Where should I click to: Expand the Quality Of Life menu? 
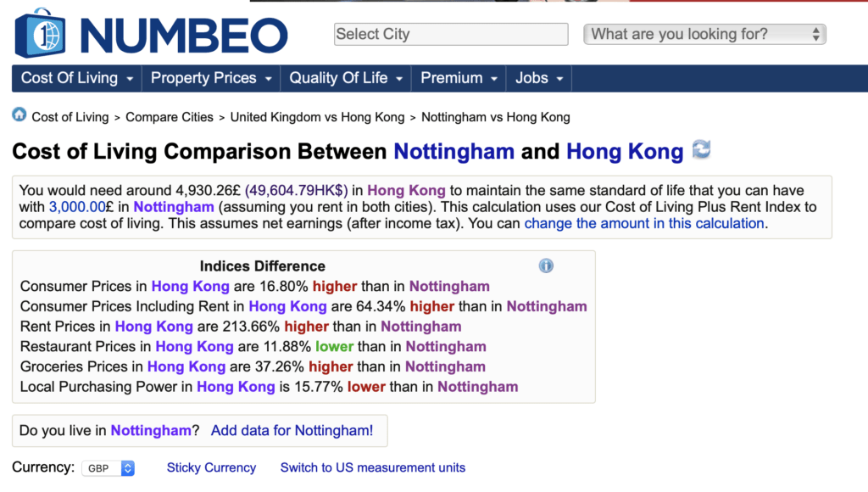(346, 78)
